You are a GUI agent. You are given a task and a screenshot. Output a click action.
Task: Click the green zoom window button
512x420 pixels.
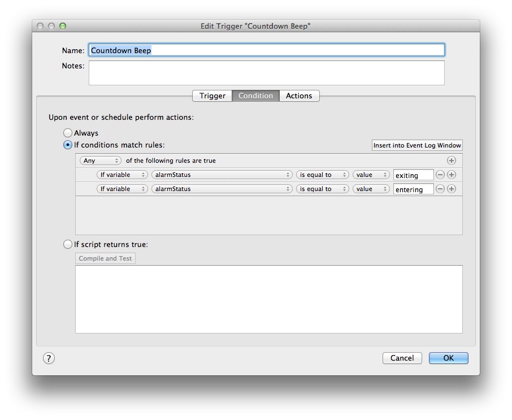pos(63,26)
